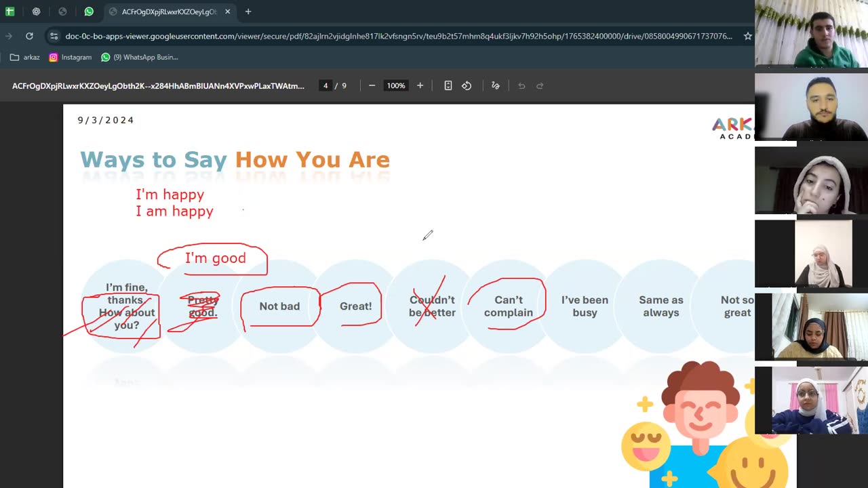Click the PDF file name title
The height and width of the screenshot is (488, 868).
[x=158, y=86]
